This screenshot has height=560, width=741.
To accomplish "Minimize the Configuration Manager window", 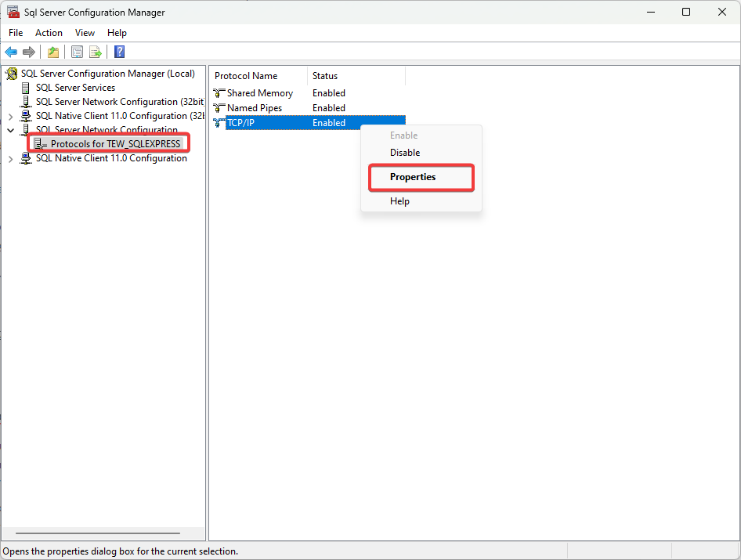I will pos(651,12).
